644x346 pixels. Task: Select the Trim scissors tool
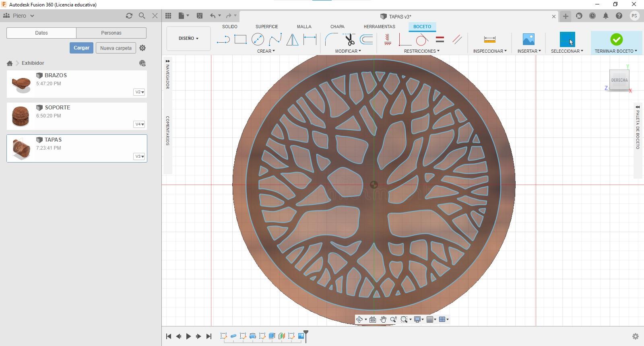click(x=349, y=39)
